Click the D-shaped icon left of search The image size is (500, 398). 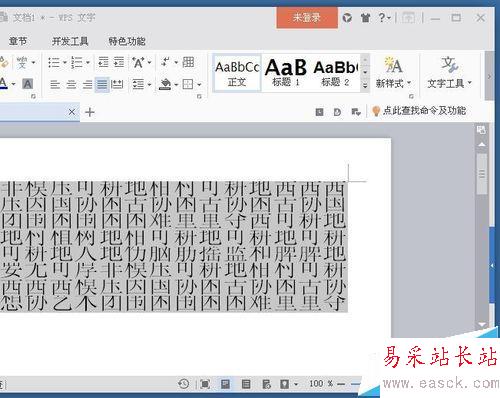click(x=337, y=112)
